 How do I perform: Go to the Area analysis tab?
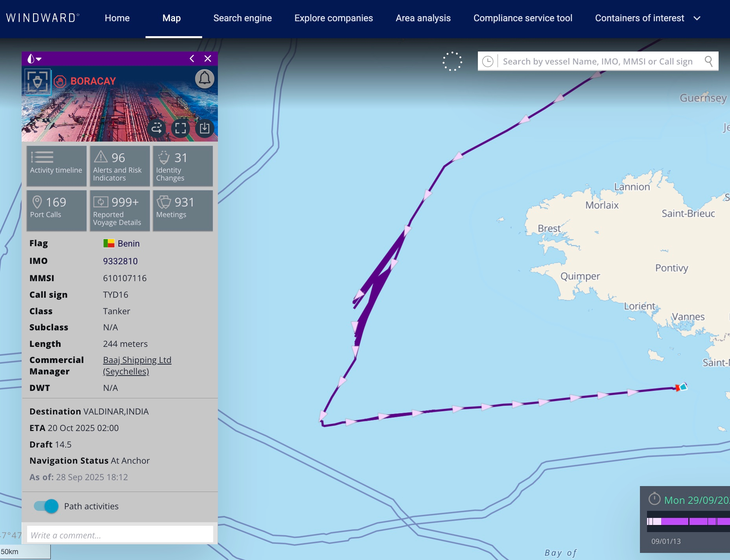click(423, 18)
